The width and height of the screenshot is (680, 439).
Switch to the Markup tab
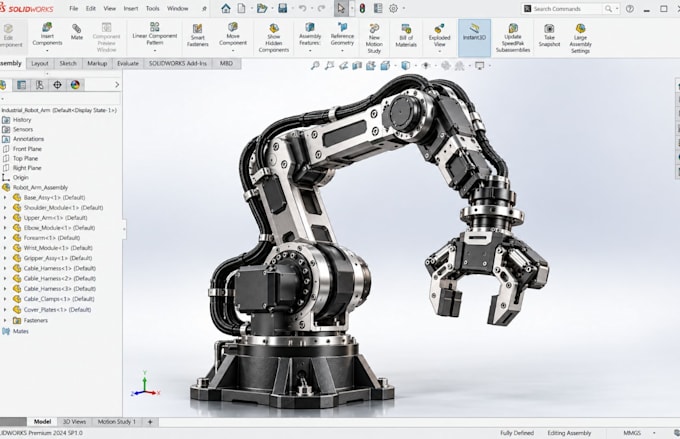point(97,63)
